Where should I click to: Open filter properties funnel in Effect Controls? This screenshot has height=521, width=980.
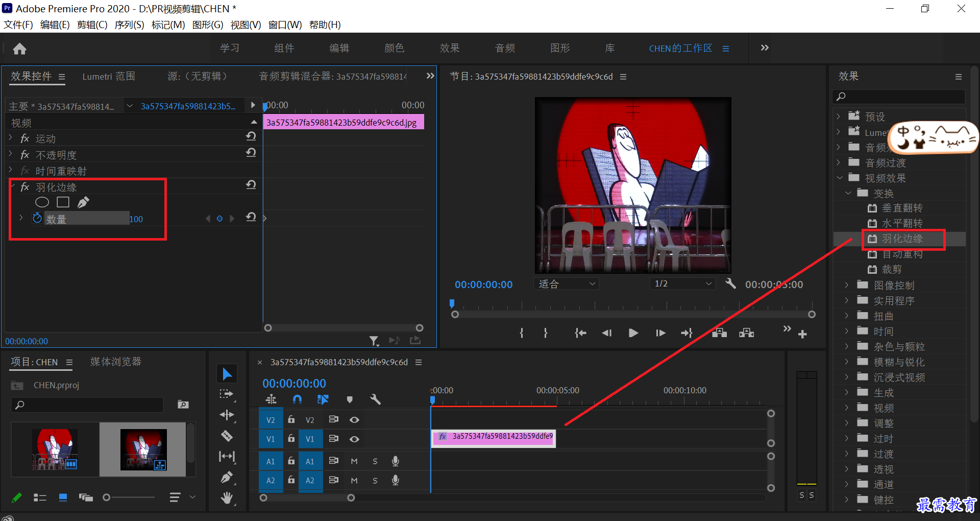[x=374, y=341]
